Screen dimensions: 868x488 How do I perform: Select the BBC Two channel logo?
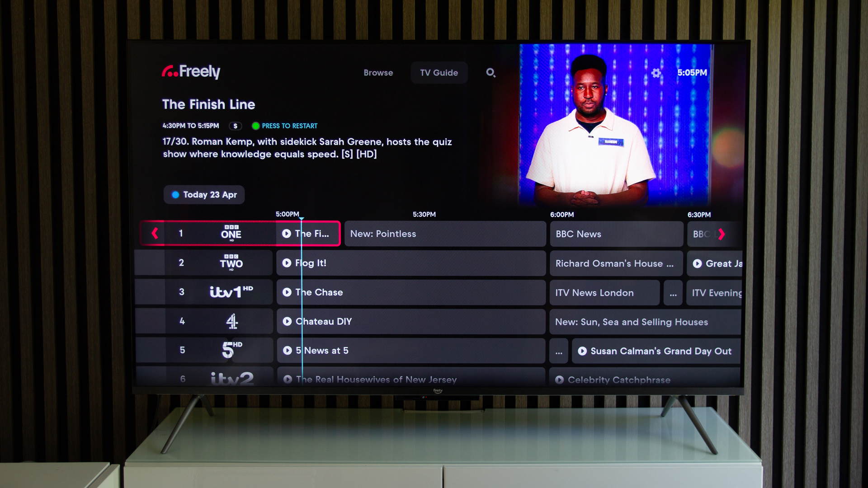pos(231,263)
